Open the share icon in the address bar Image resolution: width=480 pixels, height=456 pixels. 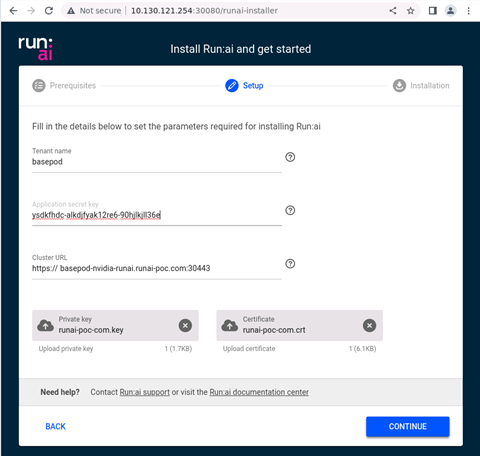pos(393,11)
